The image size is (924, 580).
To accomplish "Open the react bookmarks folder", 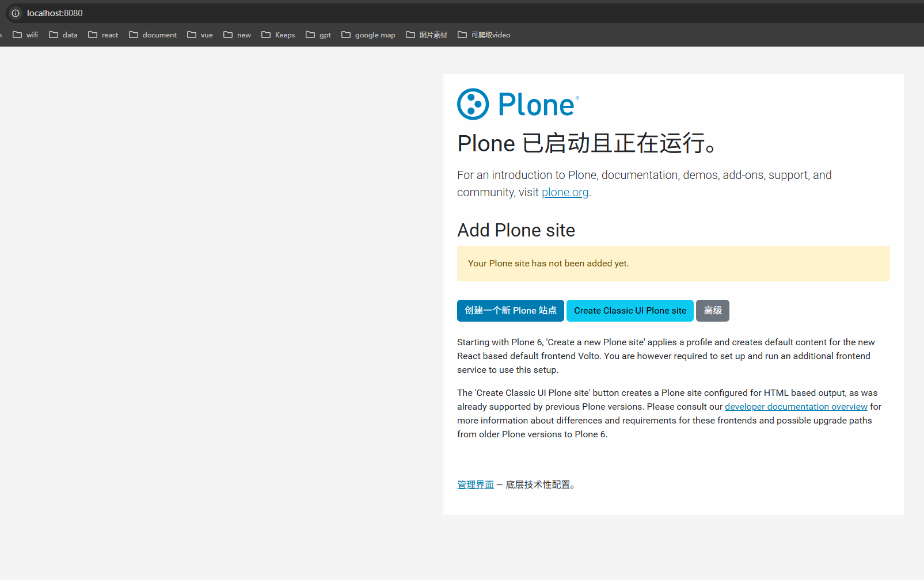I will (x=103, y=35).
